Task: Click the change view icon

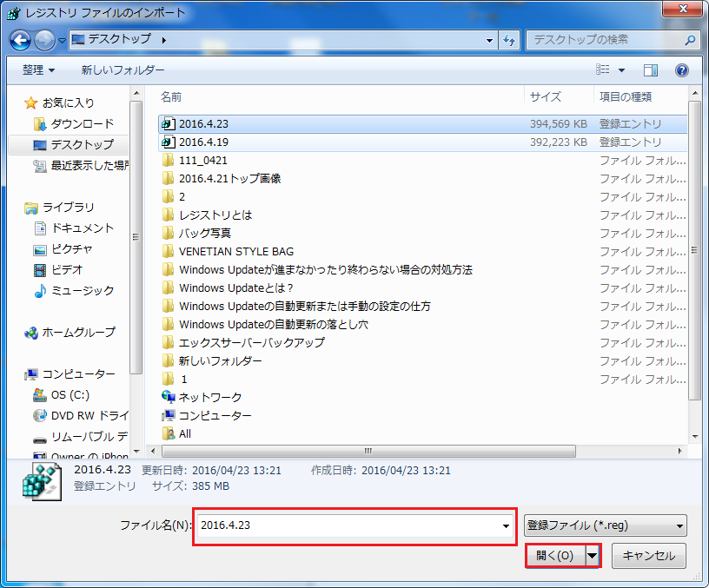Action: point(603,69)
